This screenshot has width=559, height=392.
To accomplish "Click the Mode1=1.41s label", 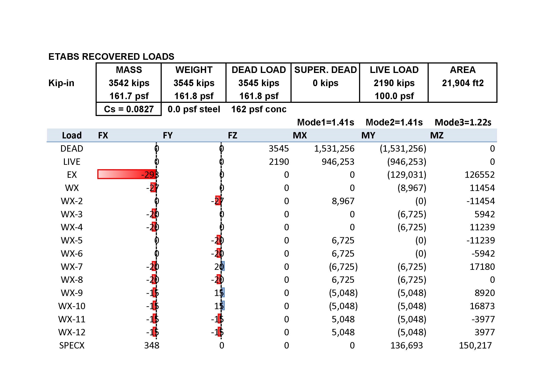I will pyautogui.click(x=325, y=122).
